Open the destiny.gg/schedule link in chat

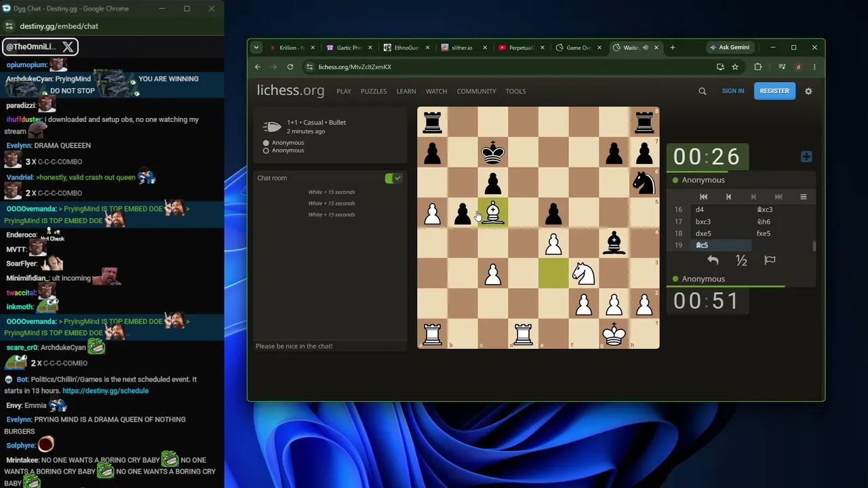(x=105, y=391)
